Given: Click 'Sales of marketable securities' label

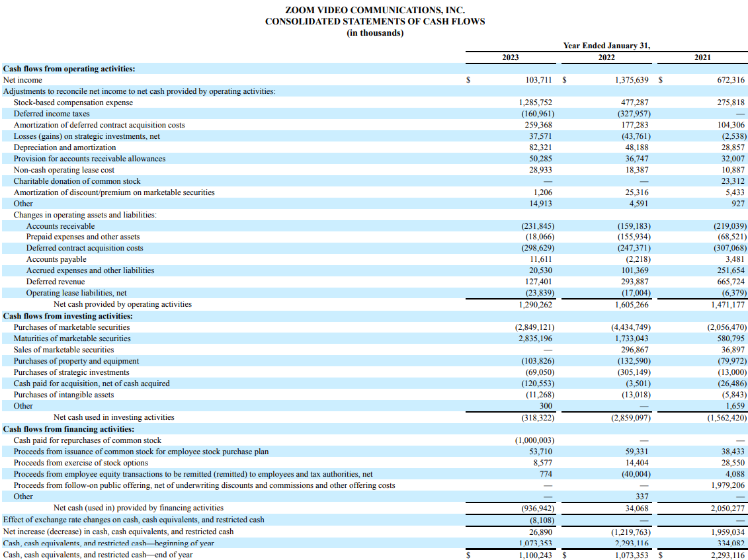Looking at the screenshot, I should [64, 350].
